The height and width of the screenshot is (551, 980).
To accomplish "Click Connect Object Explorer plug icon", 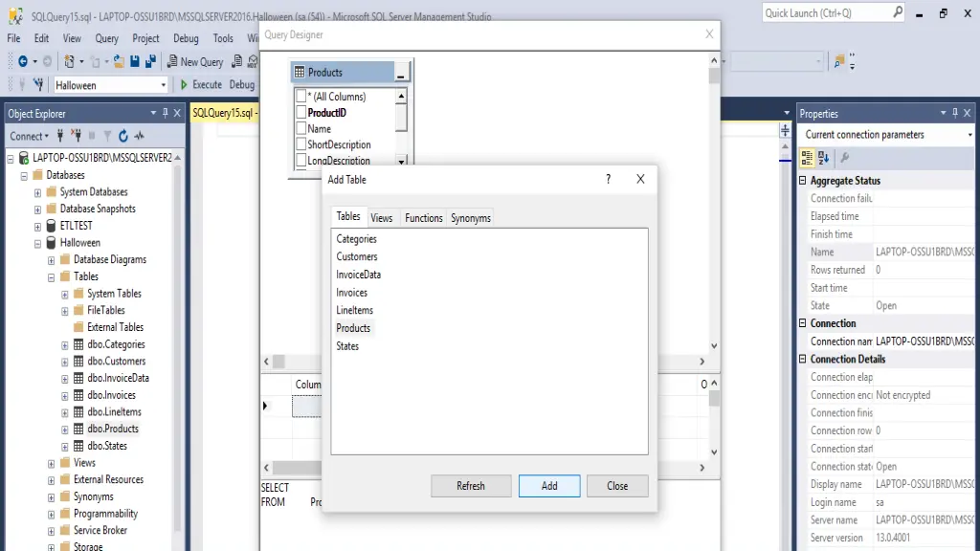I will pos(60,136).
